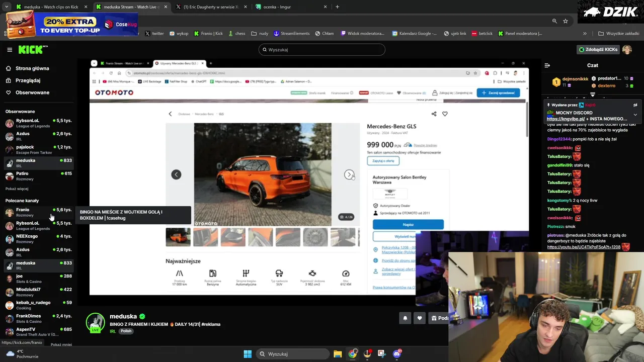
Task: Click the Polish language tag
Action: (x=126, y=331)
